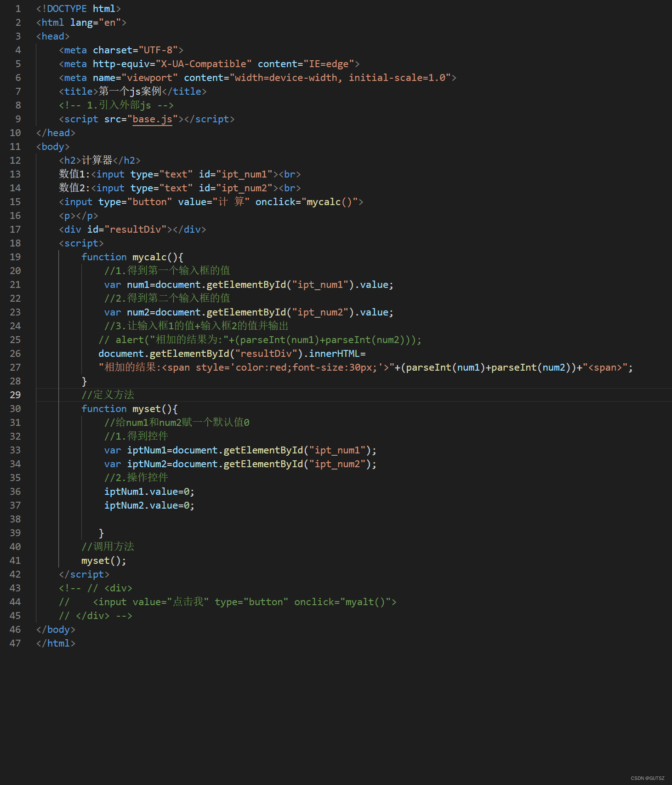The image size is (672, 785).
Task: Click the text 'function mycalc(){'
Action: [132, 257]
